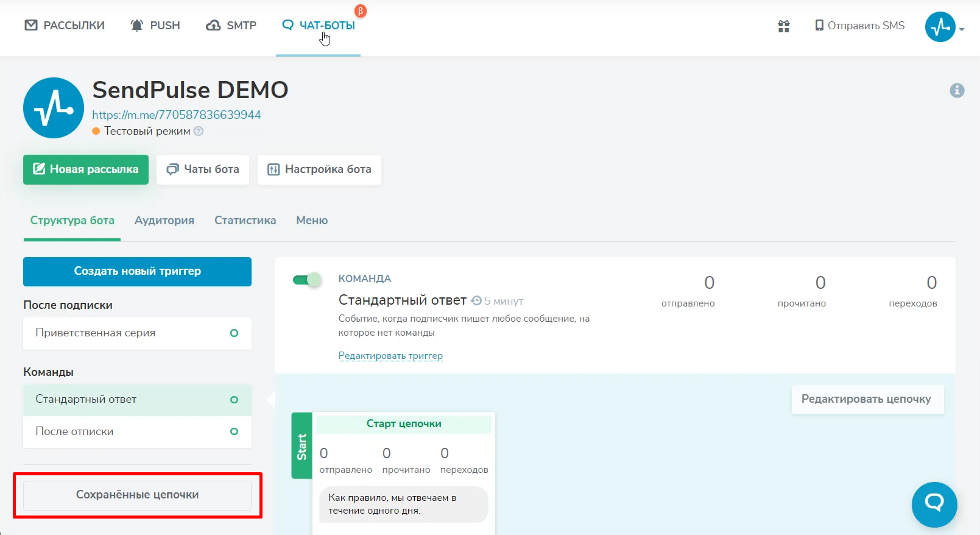Click the Стандартный ответ trigger title
Image resolution: width=980 pixels, height=535 pixels.
pyautogui.click(x=402, y=300)
